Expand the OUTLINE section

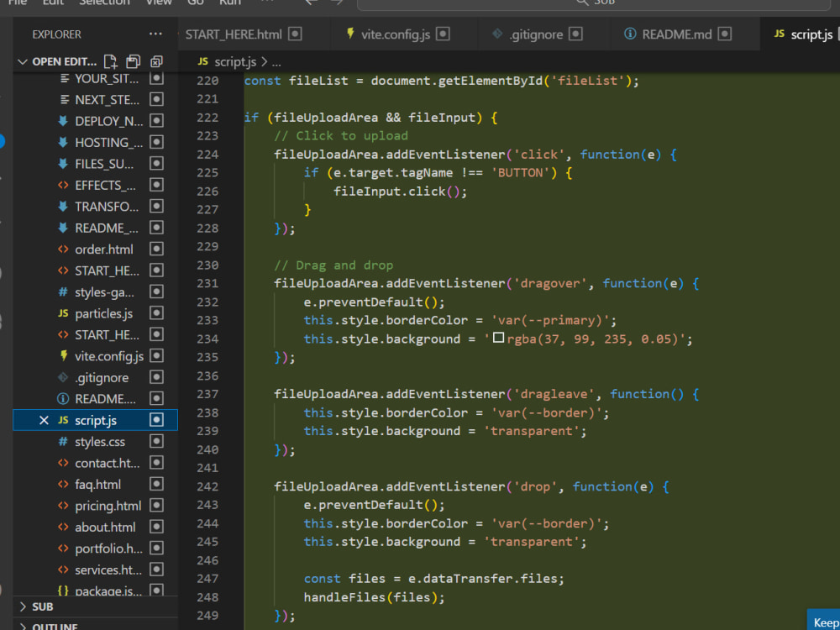click(23, 627)
